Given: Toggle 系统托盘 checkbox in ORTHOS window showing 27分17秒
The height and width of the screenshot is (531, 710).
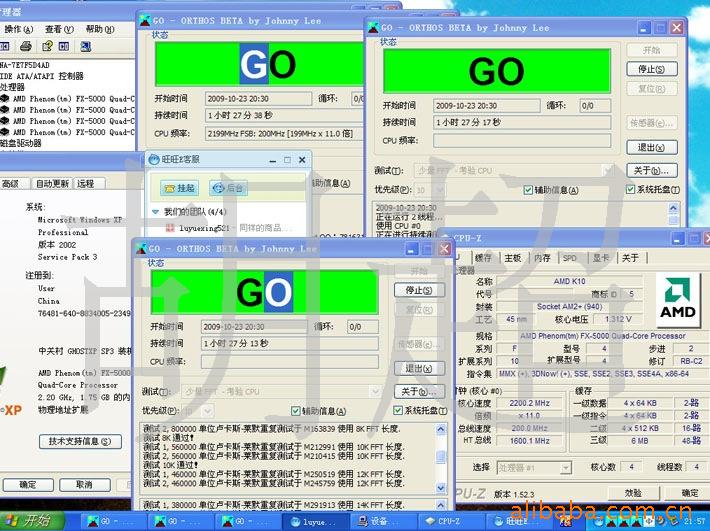Looking at the screenshot, I should coord(630,190).
